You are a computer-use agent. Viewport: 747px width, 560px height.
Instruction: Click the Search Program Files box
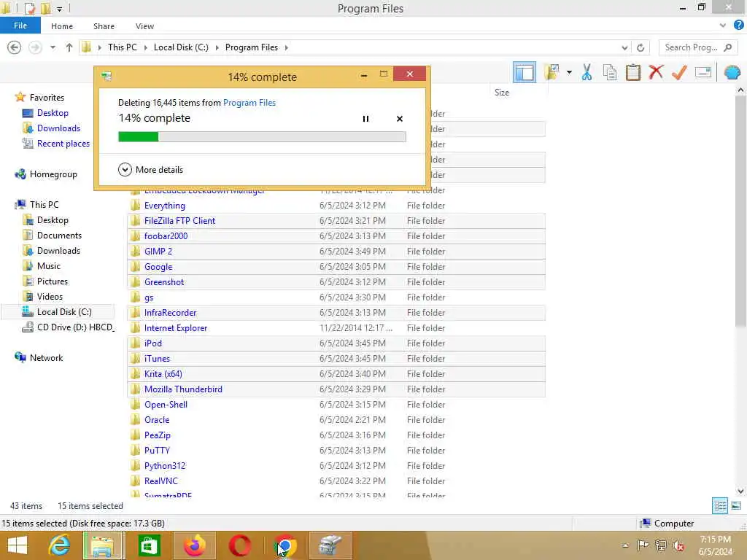pyautogui.click(x=698, y=47)
